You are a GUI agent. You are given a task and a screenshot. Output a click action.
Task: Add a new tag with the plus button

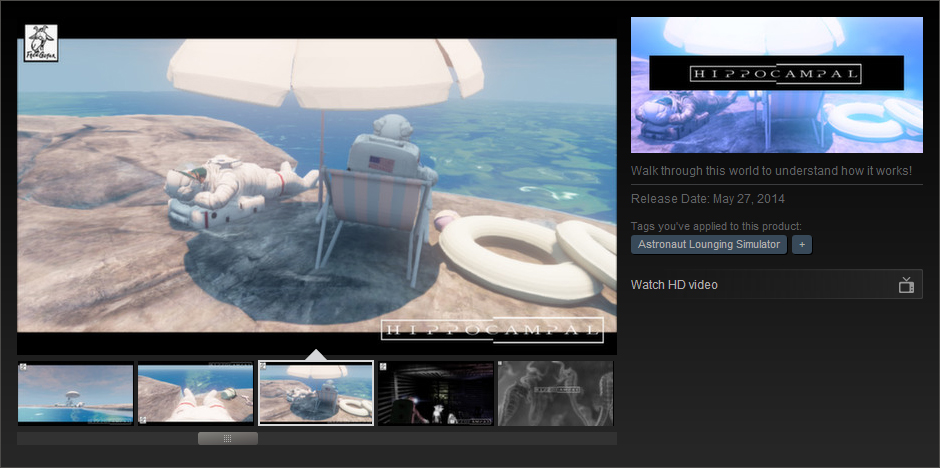(x=802, y=244)
